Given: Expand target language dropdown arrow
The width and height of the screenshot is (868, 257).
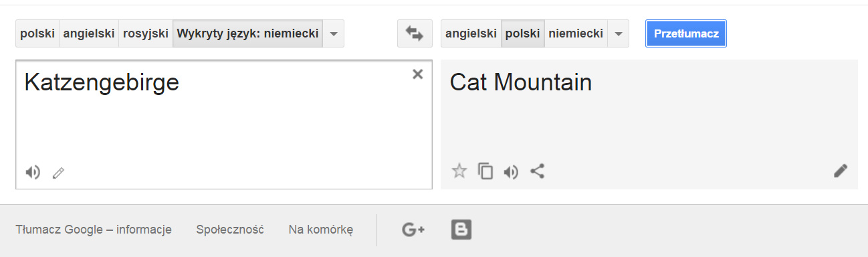Looking at the screenshot, I should [618, 33].
